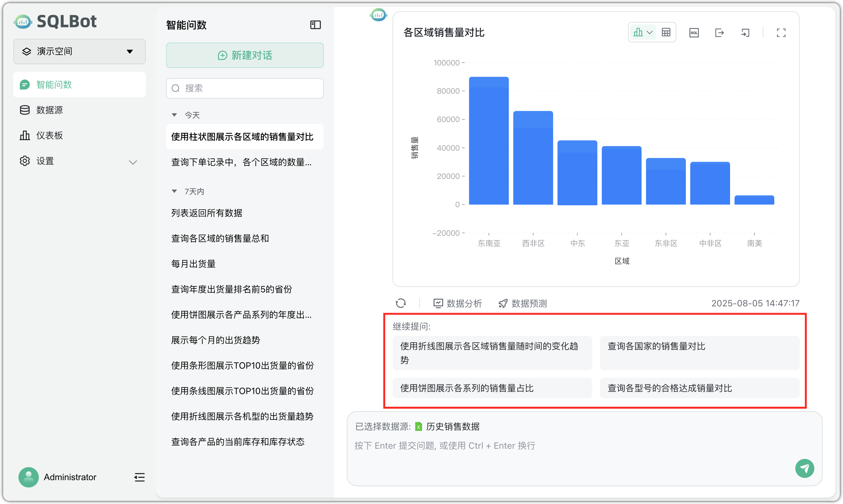Switch the chart to table view

coord(666,32)
